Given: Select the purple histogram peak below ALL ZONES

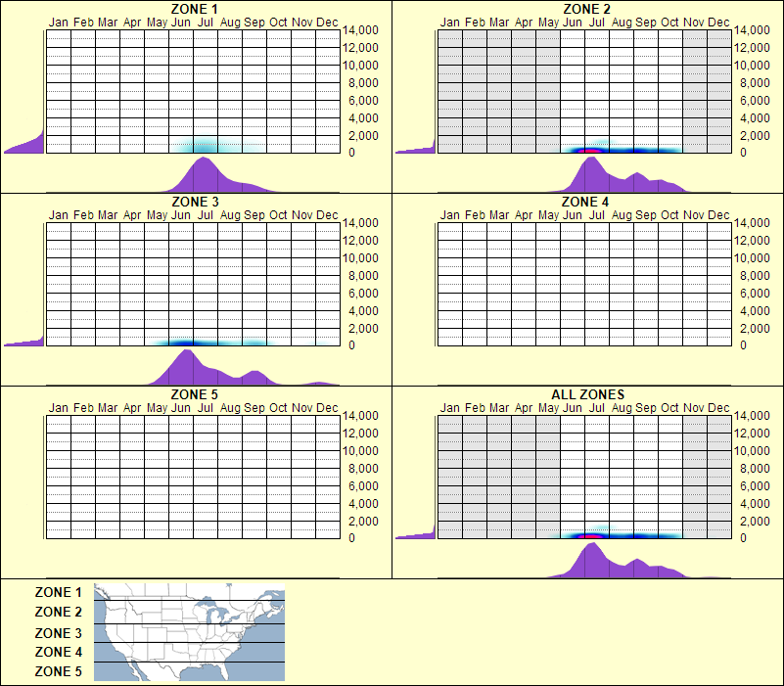Looking at the screenshot, I should click(x=591, y=560).
